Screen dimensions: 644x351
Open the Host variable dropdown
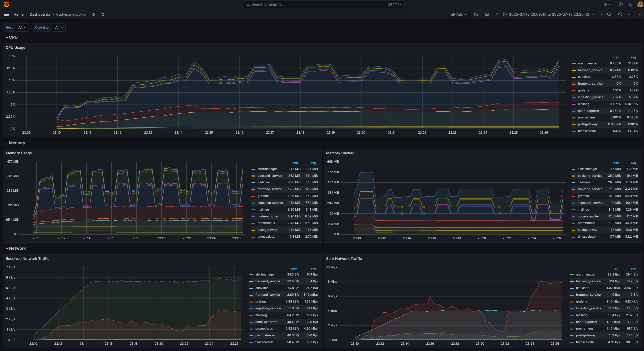[22, 28]
